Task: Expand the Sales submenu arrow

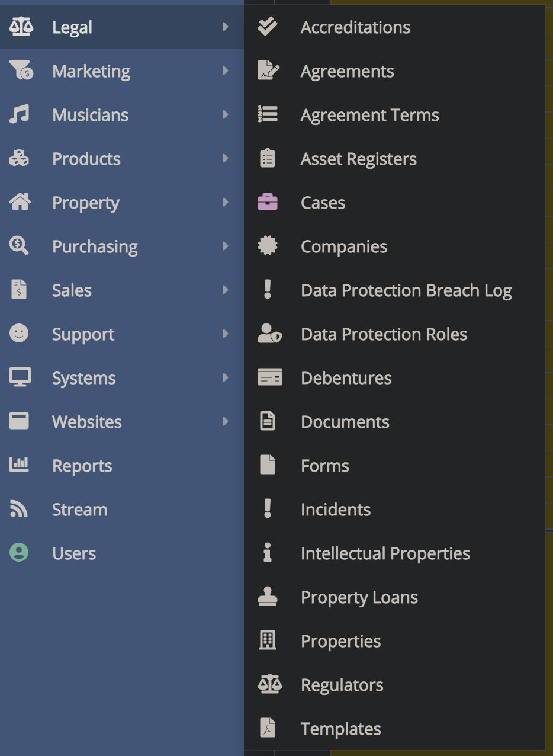Action: (225, 290)
